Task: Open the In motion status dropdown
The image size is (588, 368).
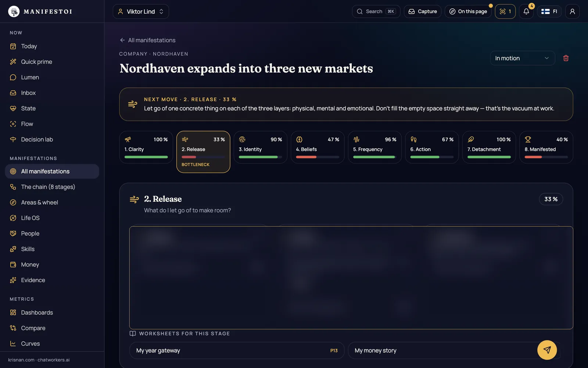Action: pos(522,58)
